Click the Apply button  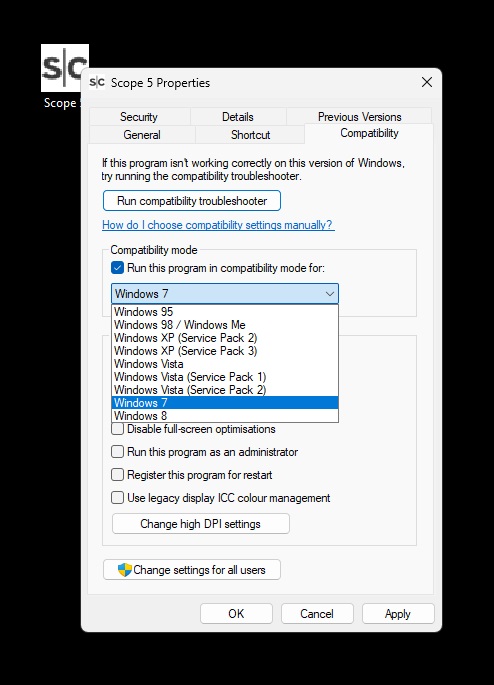coord(398,614)
